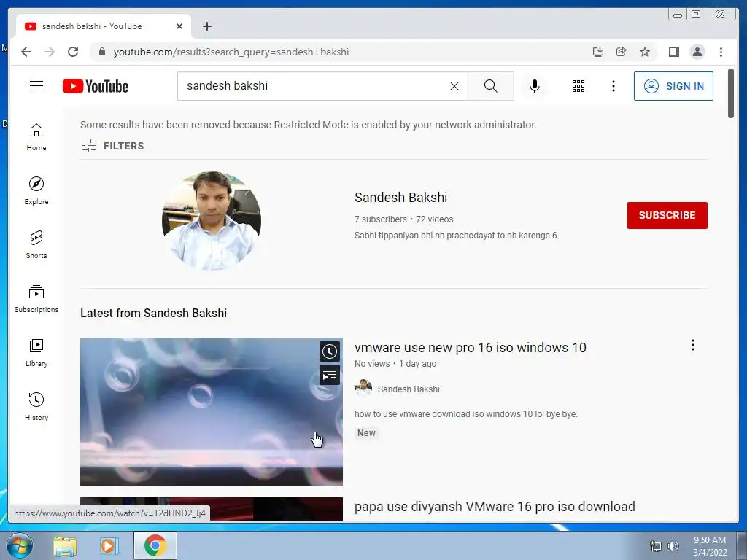Open Sandesh Bakshi channel name link
This screenshot has height=560, width=747.
click(400, 197)
